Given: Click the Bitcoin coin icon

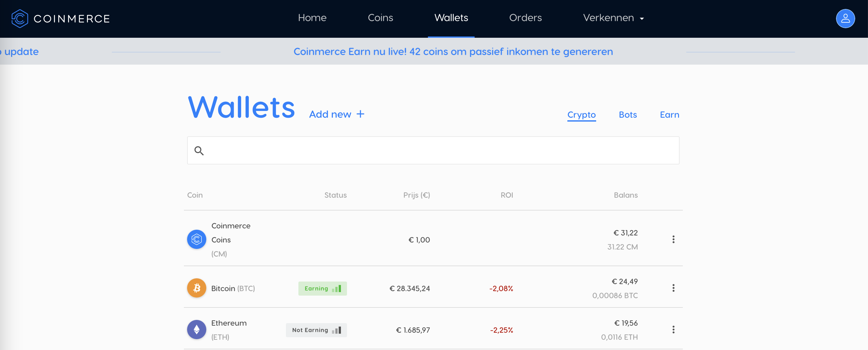Looking at the screenshot, I should (196, 288).
